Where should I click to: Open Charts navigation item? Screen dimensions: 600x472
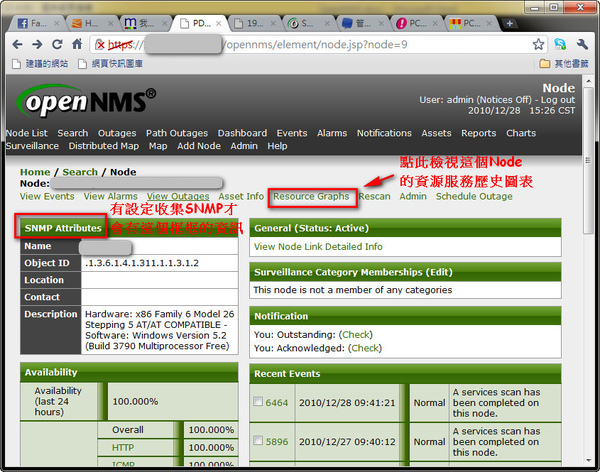point(521,133)
